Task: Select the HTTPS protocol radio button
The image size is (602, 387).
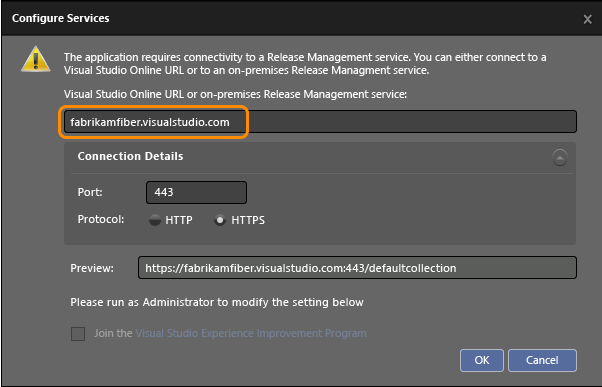Action: click(x=220, y=220)
